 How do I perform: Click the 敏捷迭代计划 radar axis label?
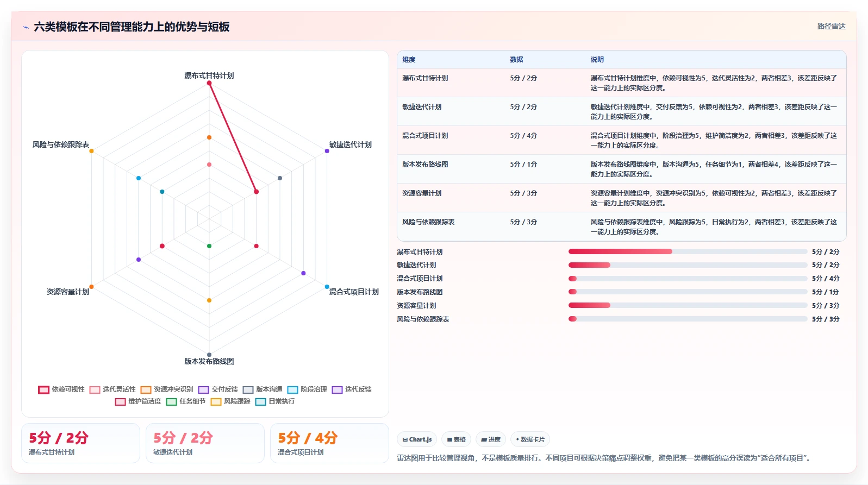pos(351,144)
